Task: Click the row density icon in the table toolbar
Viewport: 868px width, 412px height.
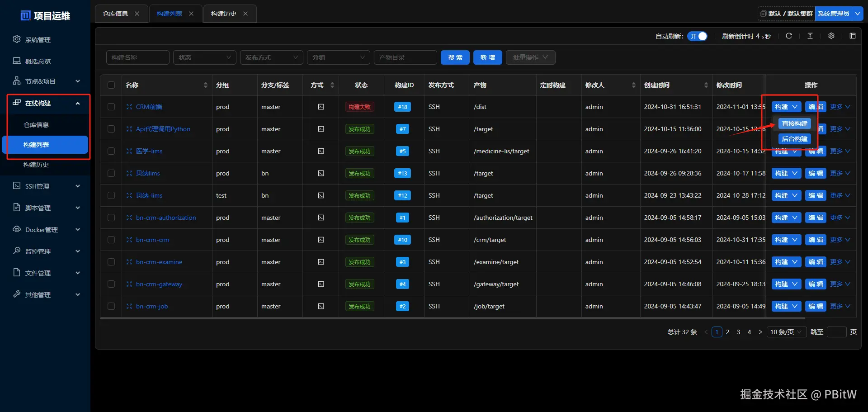Action: click(810, 36)
